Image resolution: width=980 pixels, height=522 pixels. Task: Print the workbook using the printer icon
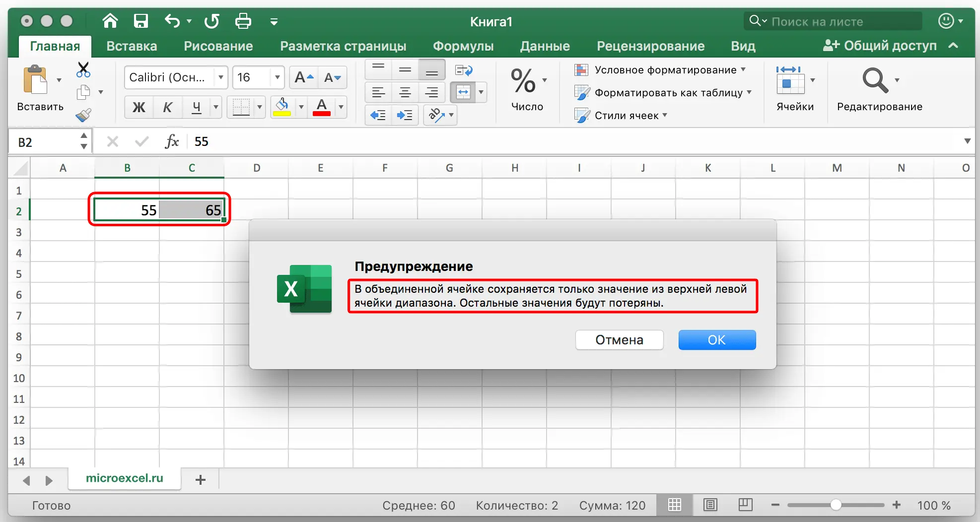click(x=243, y=21)
